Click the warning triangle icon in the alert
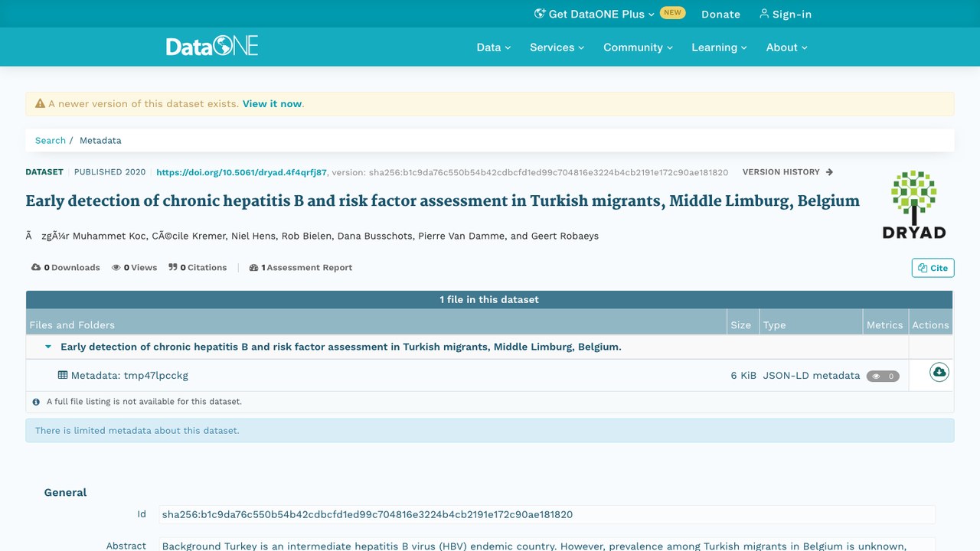 [x=40, y=103]
